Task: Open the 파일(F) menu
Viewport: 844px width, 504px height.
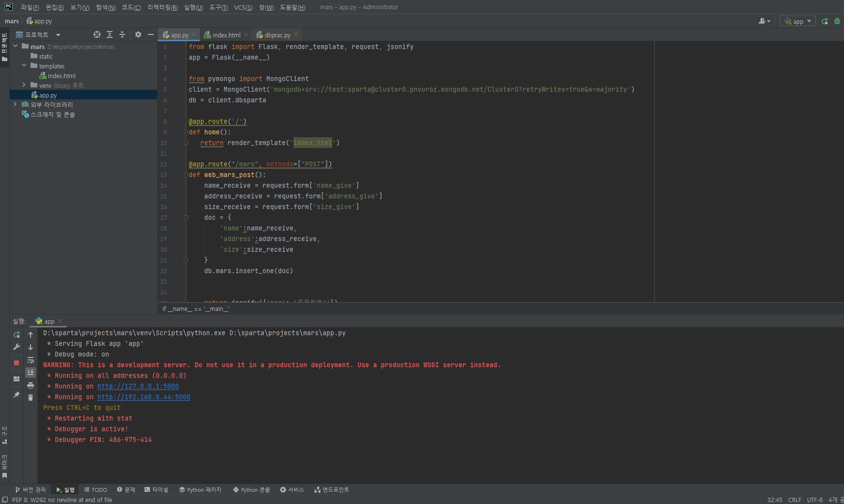Action: tap(30, 7)
